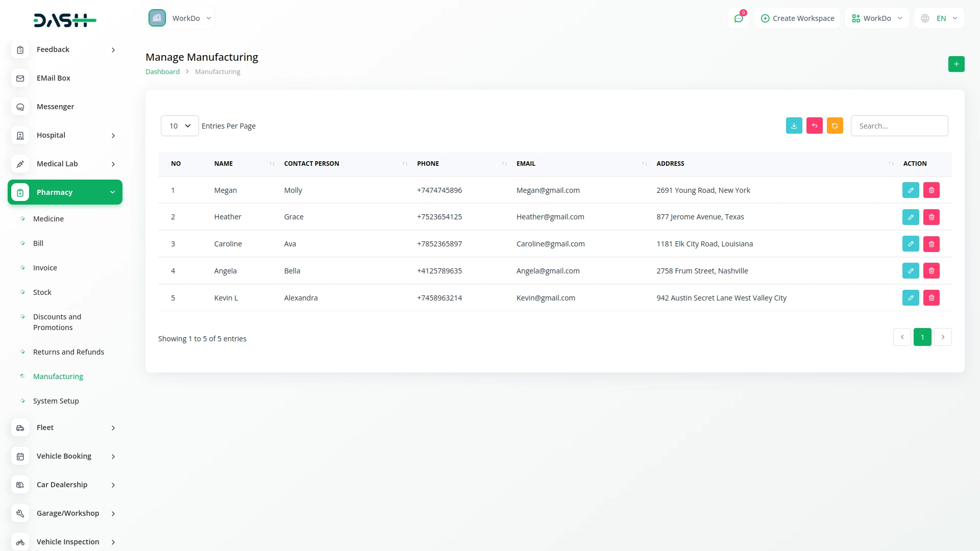
Task: Click the teal download export icon
Action: tap(794, 126)
